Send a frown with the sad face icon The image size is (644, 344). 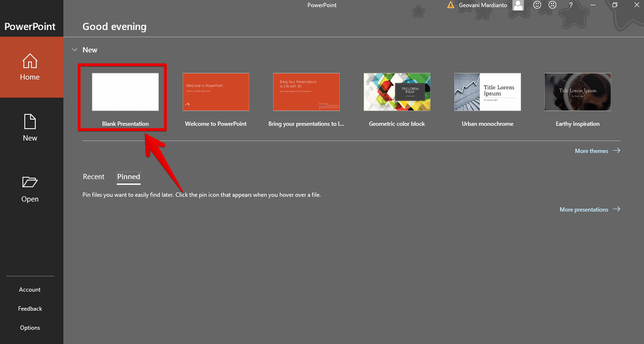552,5
